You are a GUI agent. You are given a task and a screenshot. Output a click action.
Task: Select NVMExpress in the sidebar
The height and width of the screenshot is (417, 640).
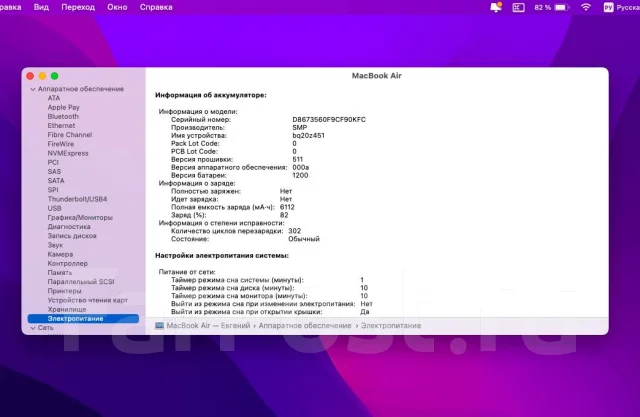click(68, 153)
